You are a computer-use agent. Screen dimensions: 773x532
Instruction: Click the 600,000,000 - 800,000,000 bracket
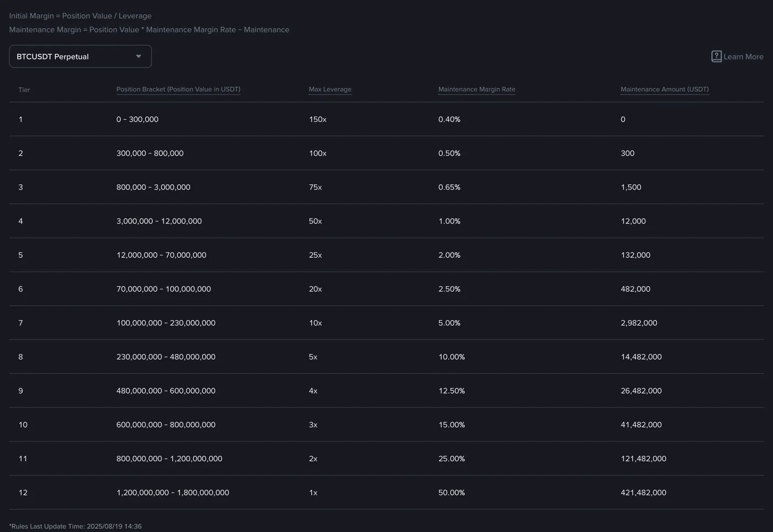pos(166,425)
